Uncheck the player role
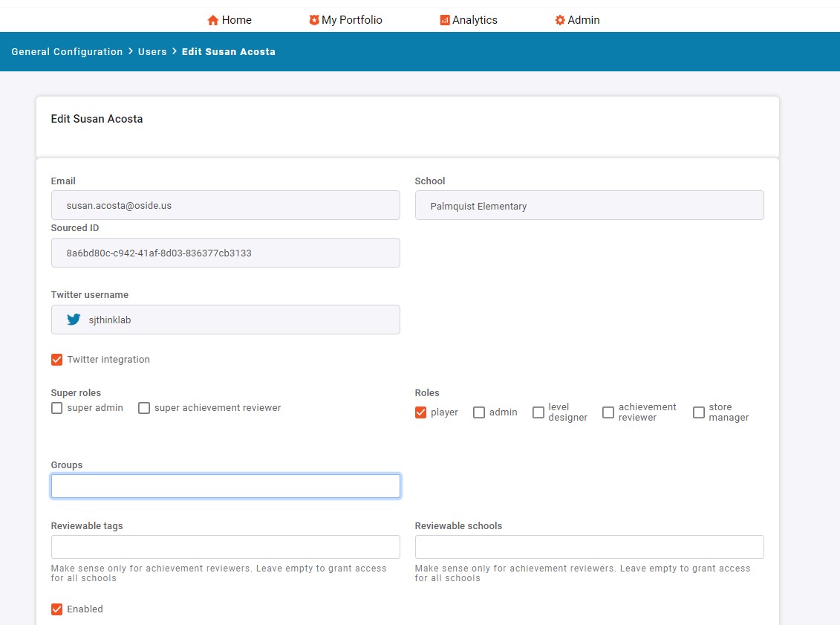 point(420,412)
